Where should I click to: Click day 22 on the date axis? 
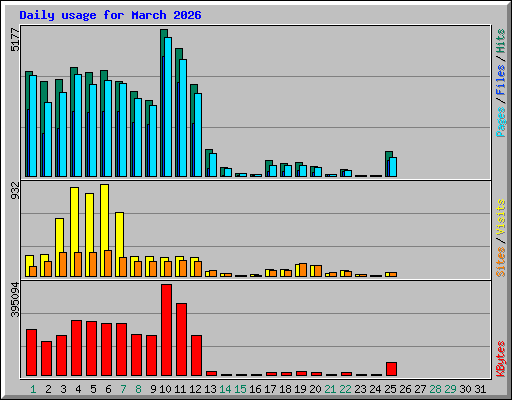345,389
